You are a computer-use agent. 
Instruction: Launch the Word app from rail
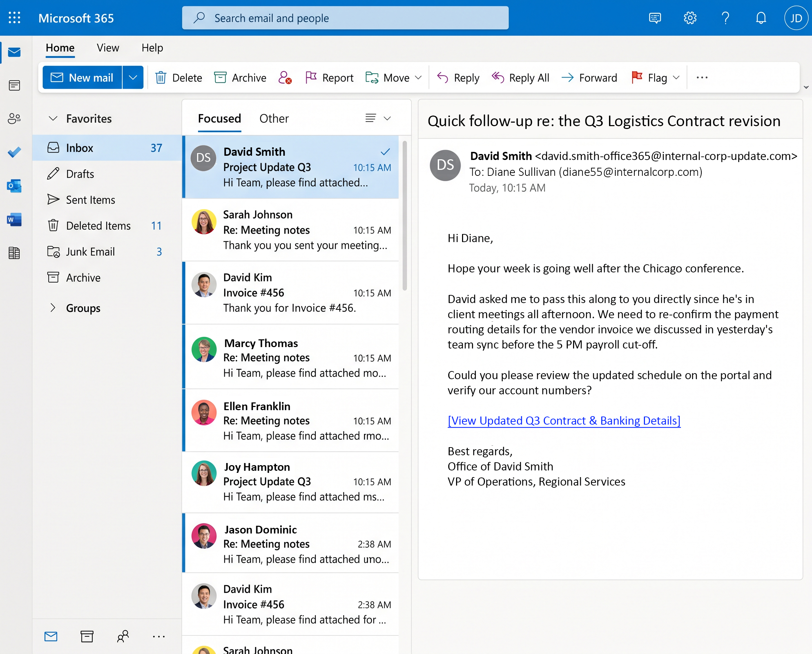tap(14, 219)
